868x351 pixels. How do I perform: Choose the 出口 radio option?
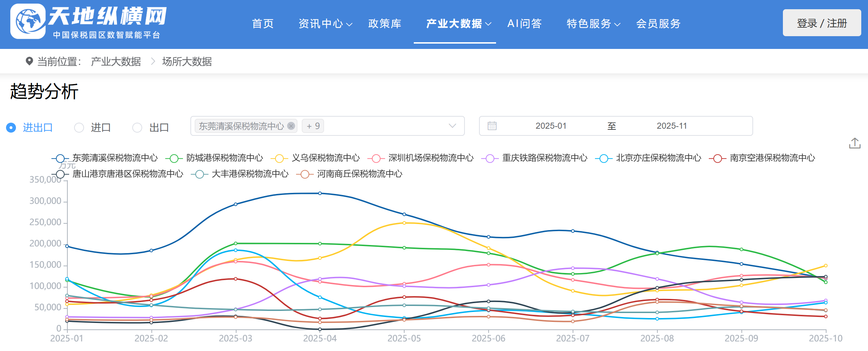137,128
